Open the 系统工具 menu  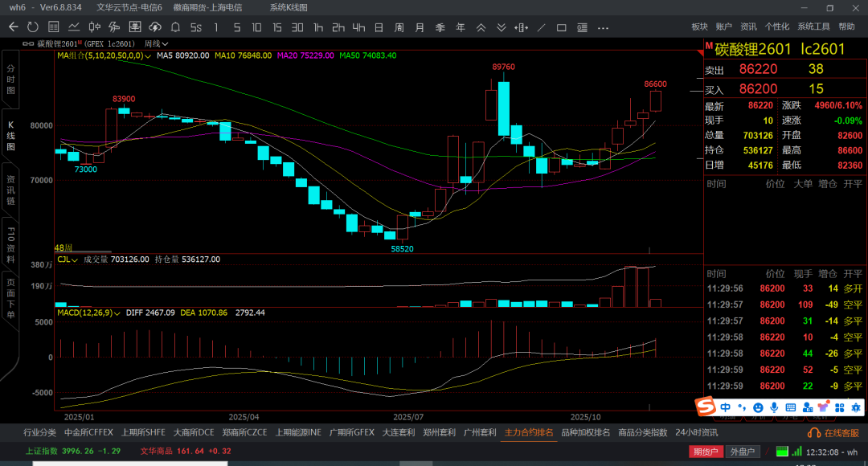(x=813, y=27)
